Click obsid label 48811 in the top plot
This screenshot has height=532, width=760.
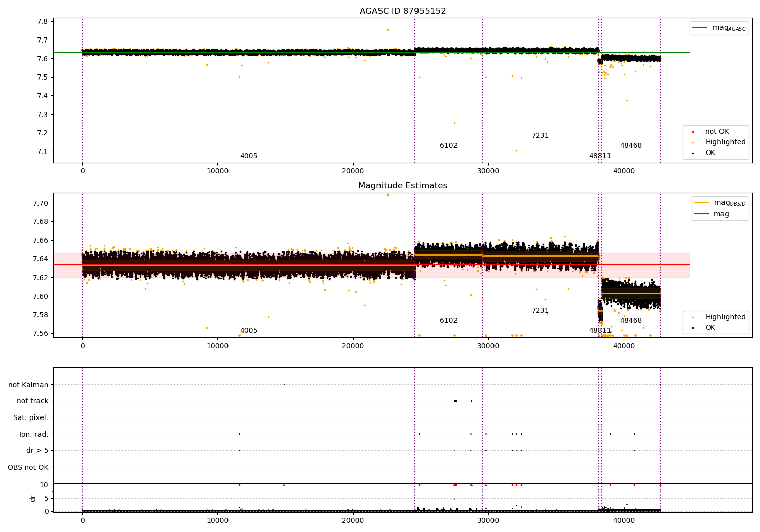600,156
